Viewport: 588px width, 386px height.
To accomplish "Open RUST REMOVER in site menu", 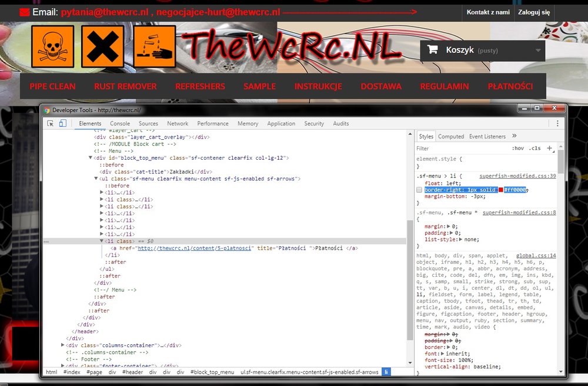I will pos(125,86).
